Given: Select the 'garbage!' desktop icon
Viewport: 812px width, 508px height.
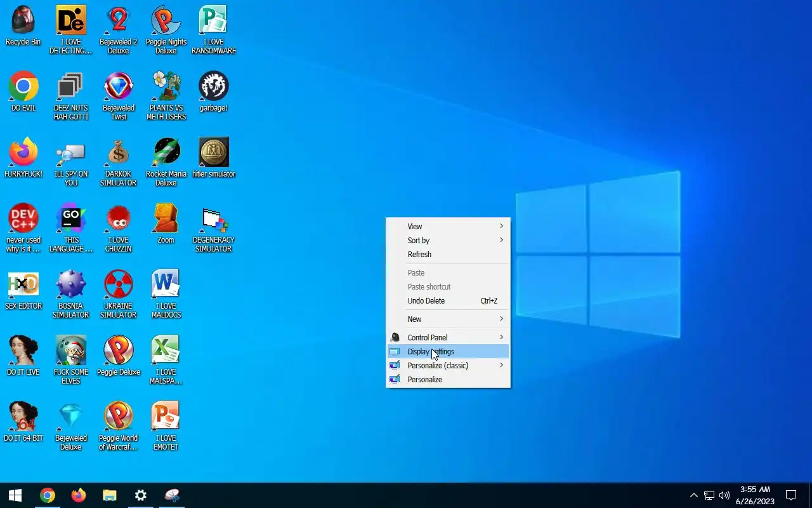Looking at the screenshot, I should 214,92.
